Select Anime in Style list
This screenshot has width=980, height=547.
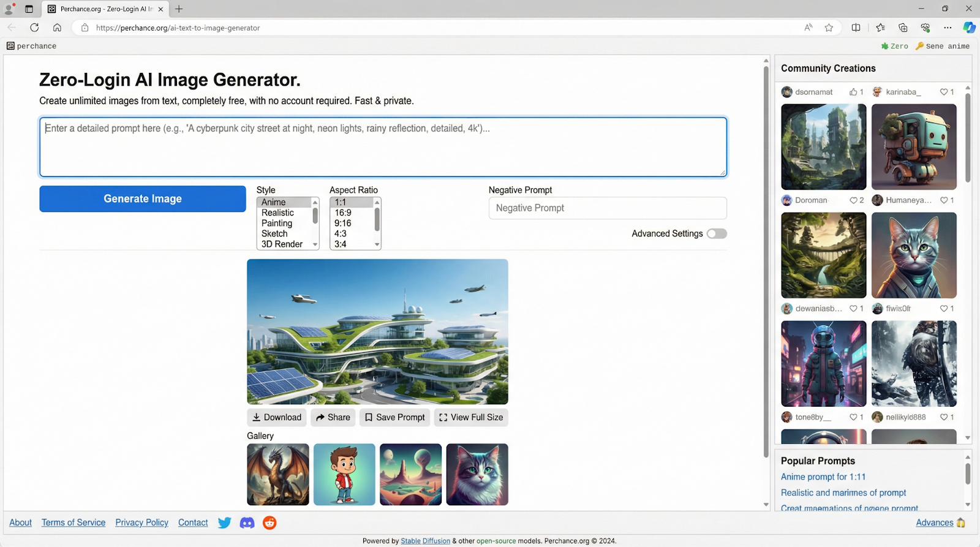coord(284,202)
